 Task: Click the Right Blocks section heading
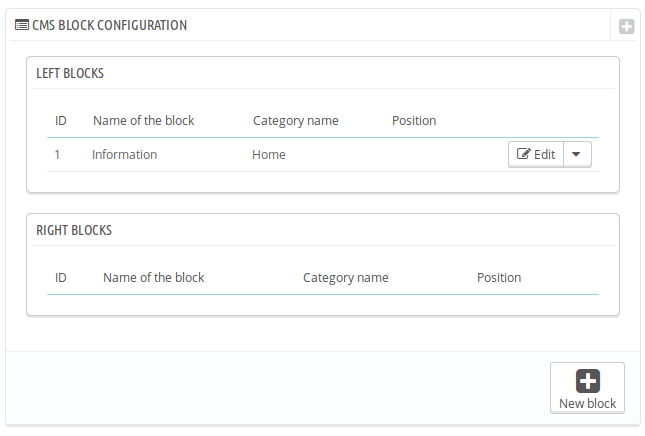coord(74,229)
